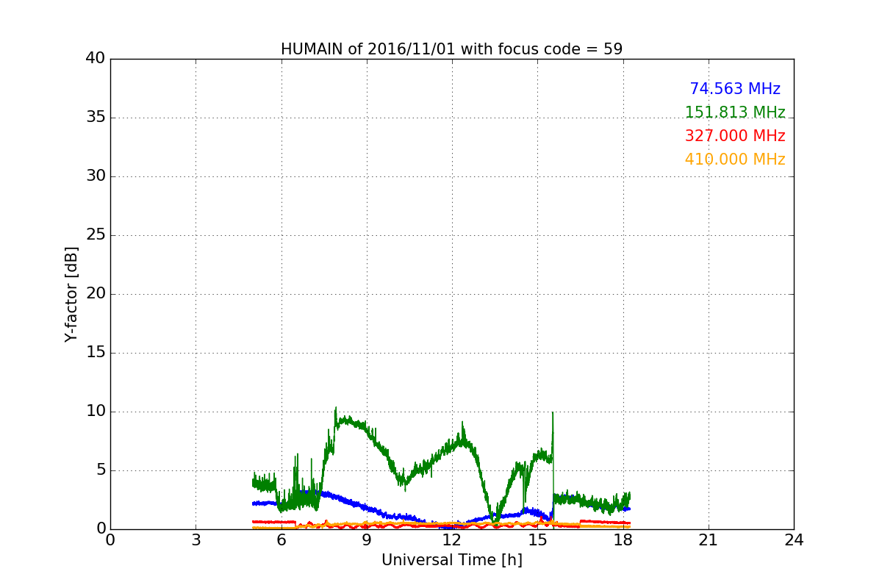Click the x-axis tick label '9'

click(x=367, y=540)
